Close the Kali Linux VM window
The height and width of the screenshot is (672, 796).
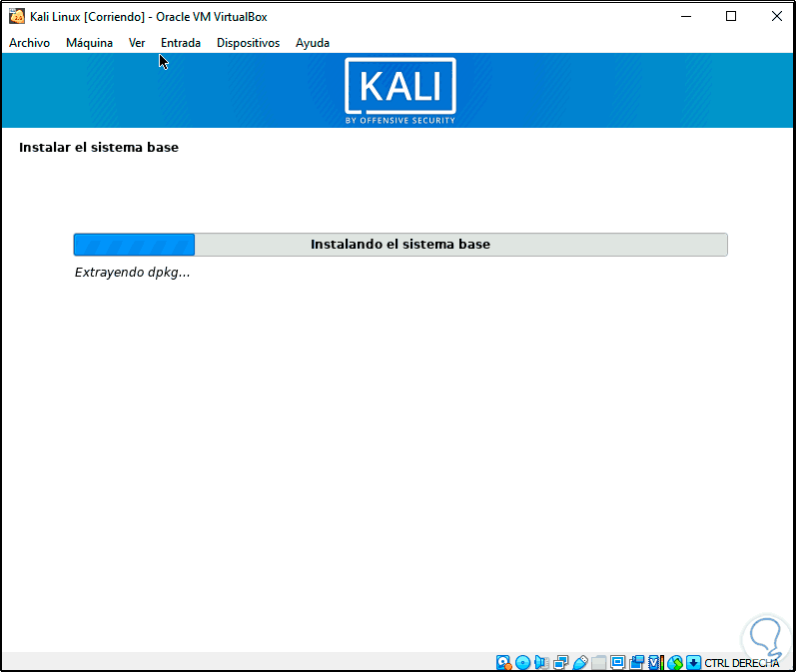coord(777,16)
